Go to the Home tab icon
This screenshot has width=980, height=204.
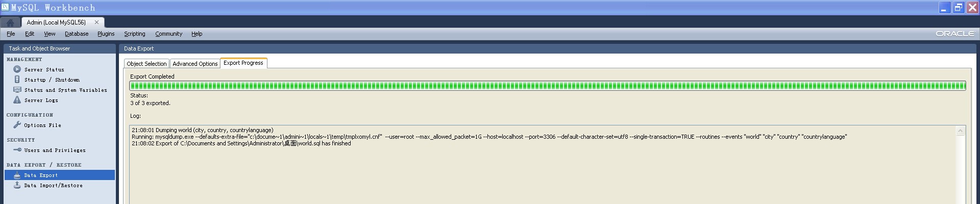(10, 22)
